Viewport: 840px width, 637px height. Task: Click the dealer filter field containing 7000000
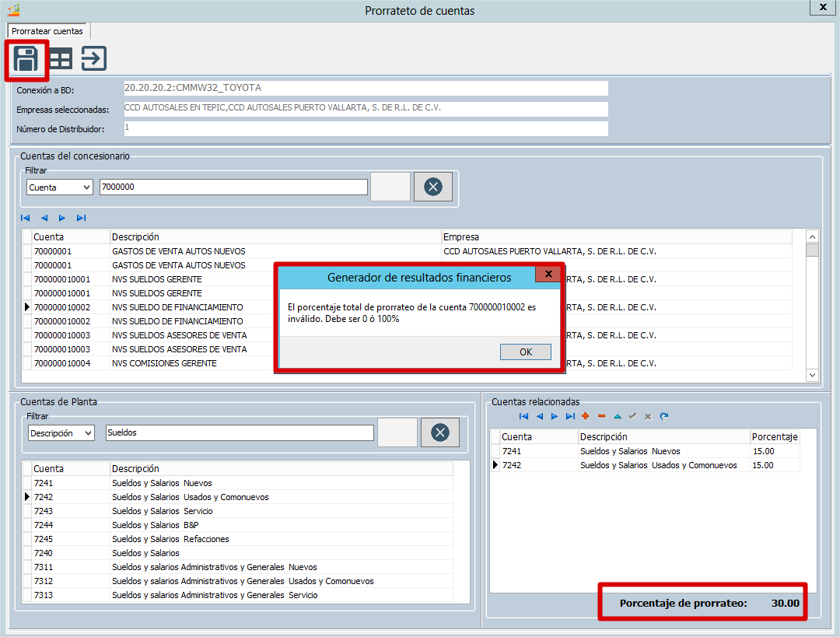click(x=233, y=187)
